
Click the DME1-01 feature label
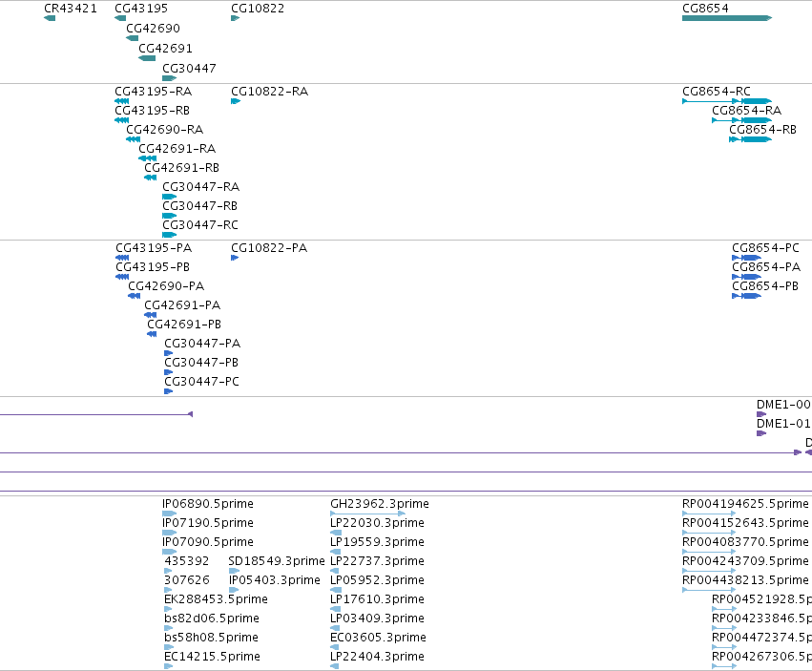[x=783, y=424]
